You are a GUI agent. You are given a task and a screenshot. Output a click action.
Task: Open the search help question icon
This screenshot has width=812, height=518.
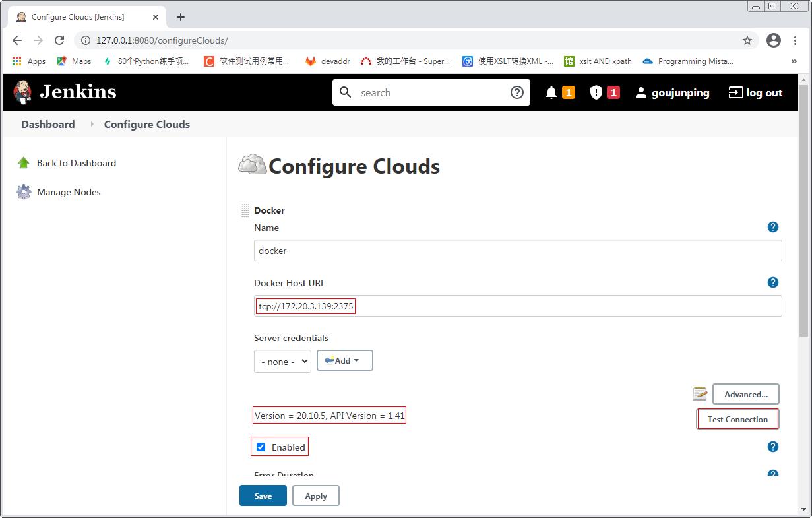pos(517,92)
